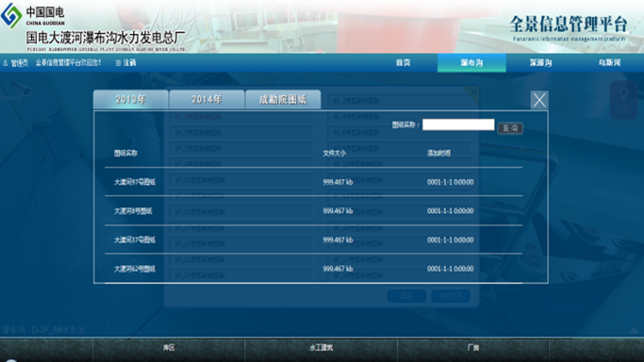Open the 乌斯河 navigation tab
The height and width of the screenshot is (362, 644).
point(609,63)
